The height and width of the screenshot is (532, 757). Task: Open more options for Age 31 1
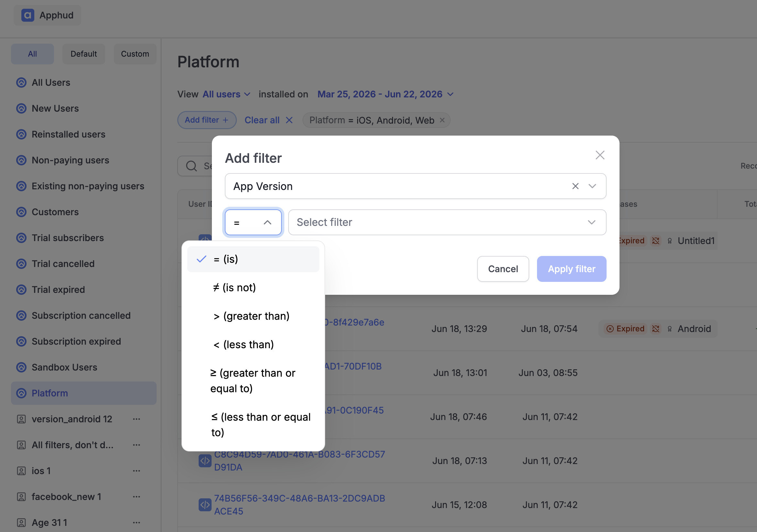point(137,523)
